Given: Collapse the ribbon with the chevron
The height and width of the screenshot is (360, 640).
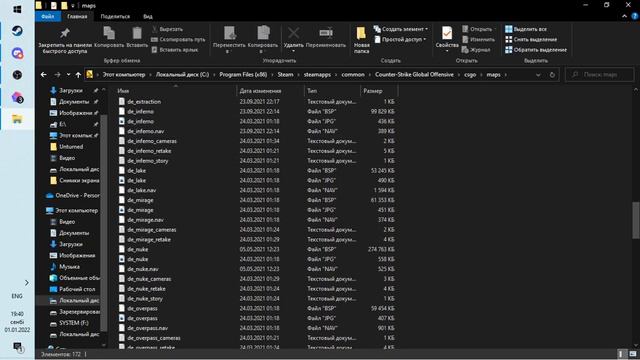Looking at the screenshot, I should [x=624, y=16].
